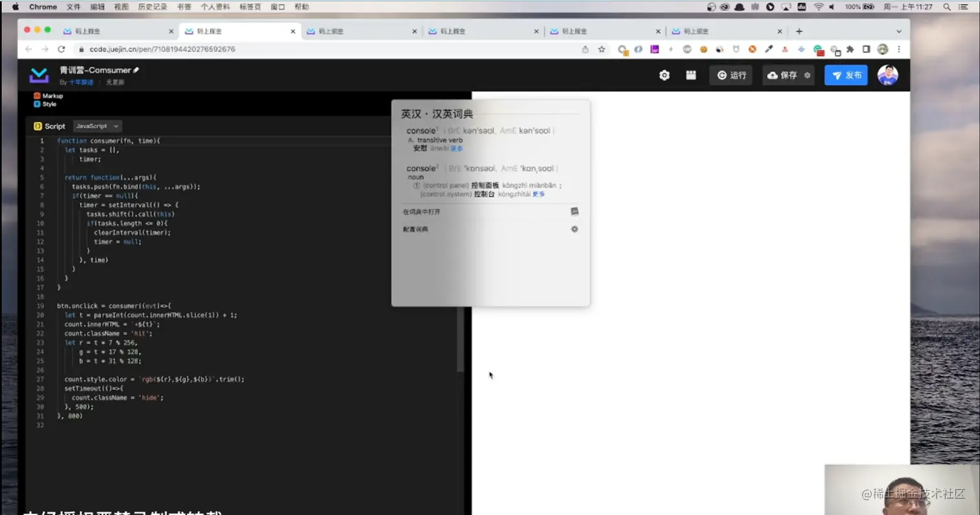
Task: Open the Chrome extensions puzzle icon
Action: [850, 49]
